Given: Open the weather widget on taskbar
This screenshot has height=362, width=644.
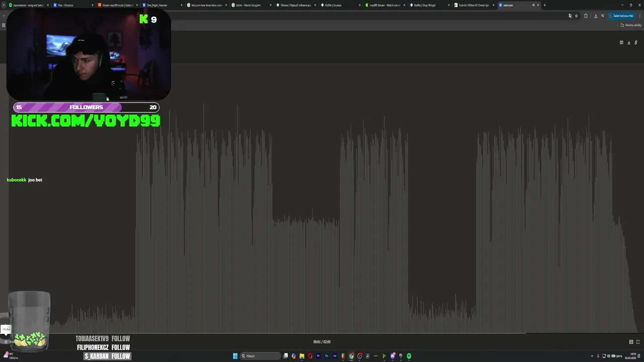Looking at the screenshot, I should point(10,356).
